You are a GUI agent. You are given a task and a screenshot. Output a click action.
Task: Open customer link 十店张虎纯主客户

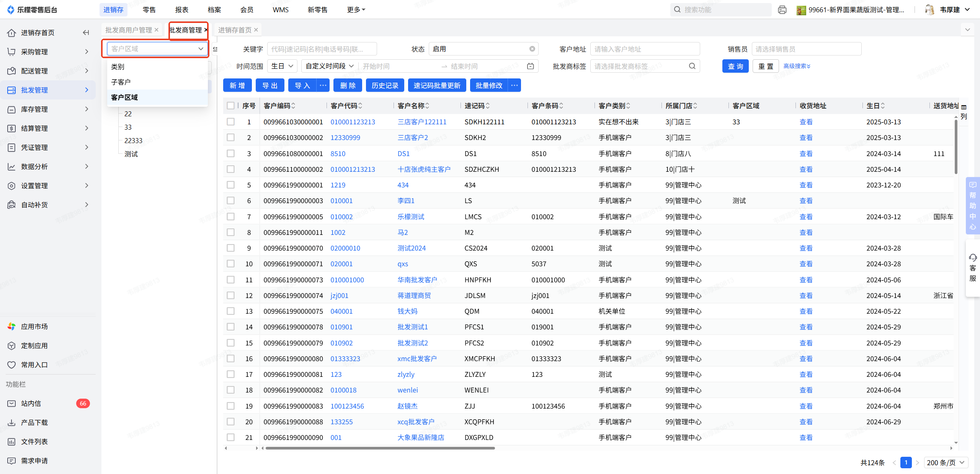click(x=424, y=169)
